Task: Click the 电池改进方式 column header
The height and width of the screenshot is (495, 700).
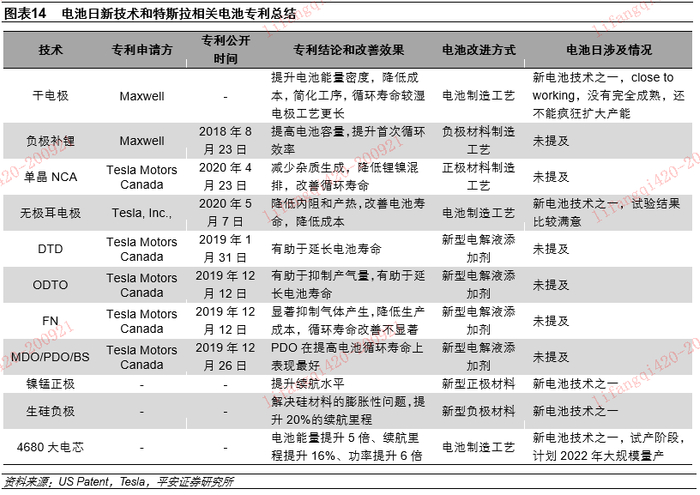Action: tap(479, 50)
